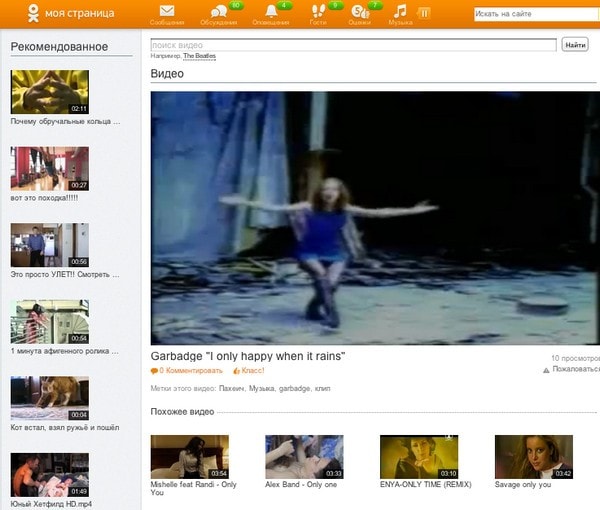Viewport: 600px width, 510px height.
Task: Open thumbnail for 1 минута афигенного ролика
Action: coord(50,322)
